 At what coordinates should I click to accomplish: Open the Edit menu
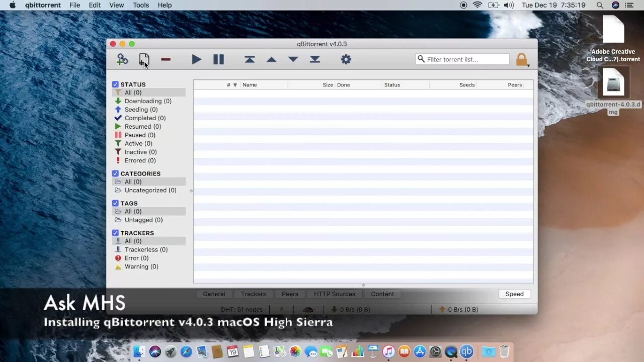[x=95, y=5]
